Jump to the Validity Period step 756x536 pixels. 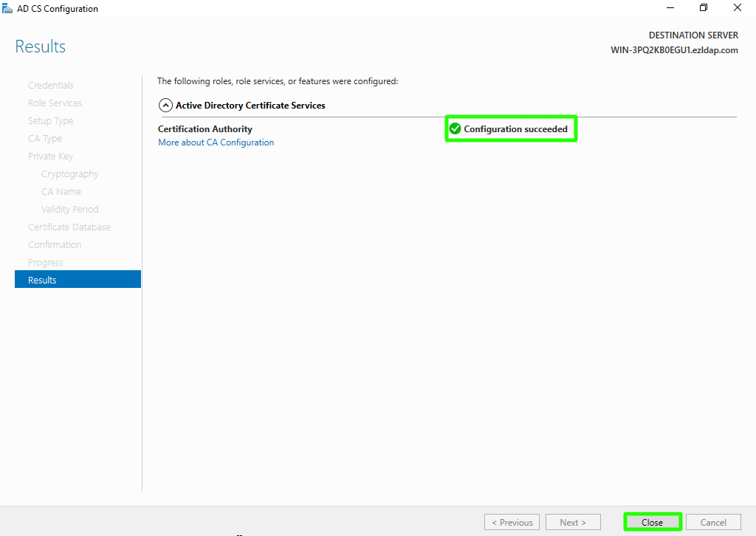(x=70, y=210)
